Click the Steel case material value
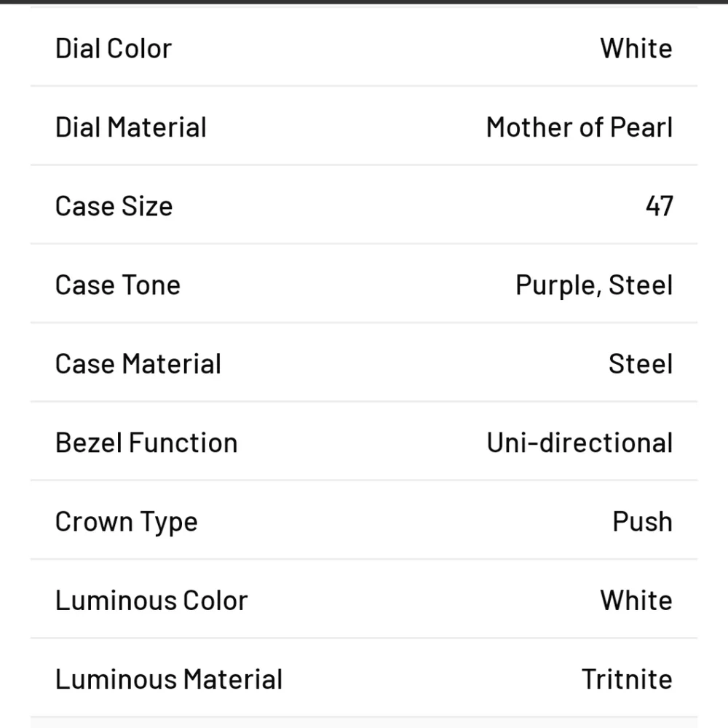 coord(641,363)
